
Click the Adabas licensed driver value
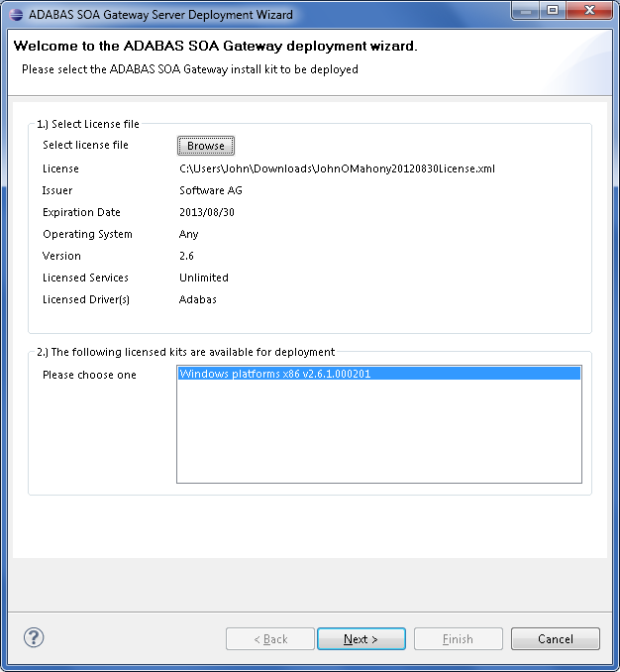point(198,299)
